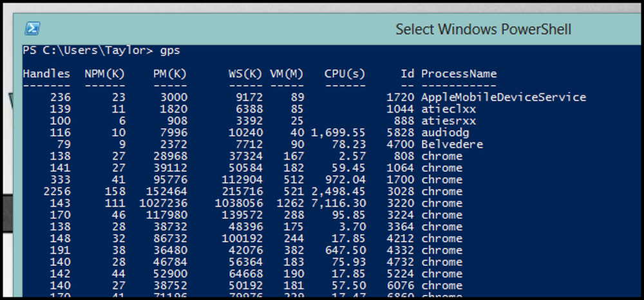The height and width of the screenshot is (300, 644).
Task: Click CPU value 78.23 for Belvedere
Action: 348,144
